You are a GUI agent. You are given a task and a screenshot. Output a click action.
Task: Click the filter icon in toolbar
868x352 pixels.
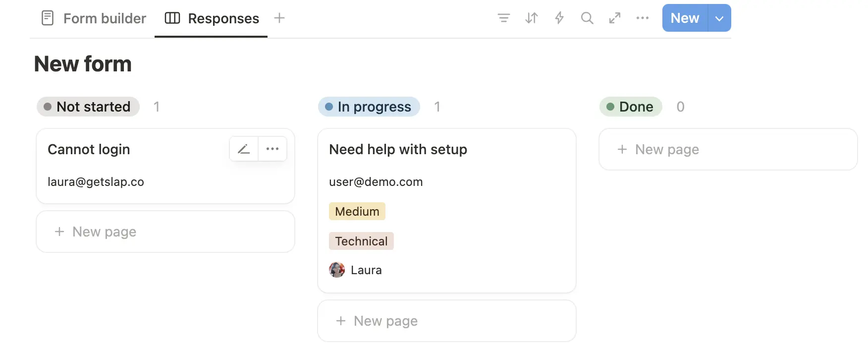coord(503,18)
